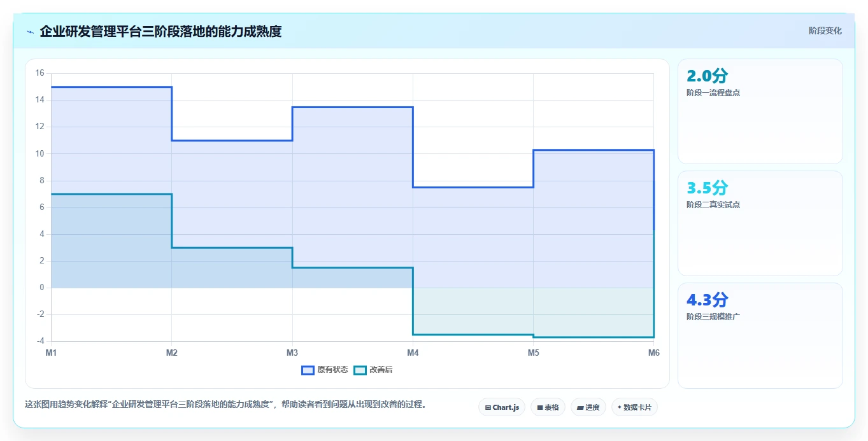The width and height of the screenshot is (868, 441).
Task: Click the blue 原有状态 line at value 15
Action: point(111,87)
